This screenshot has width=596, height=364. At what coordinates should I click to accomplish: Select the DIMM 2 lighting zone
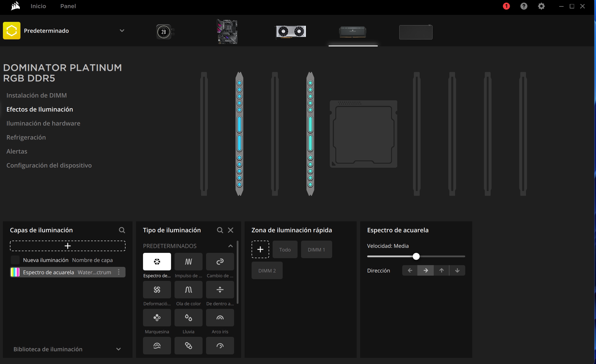267,270
